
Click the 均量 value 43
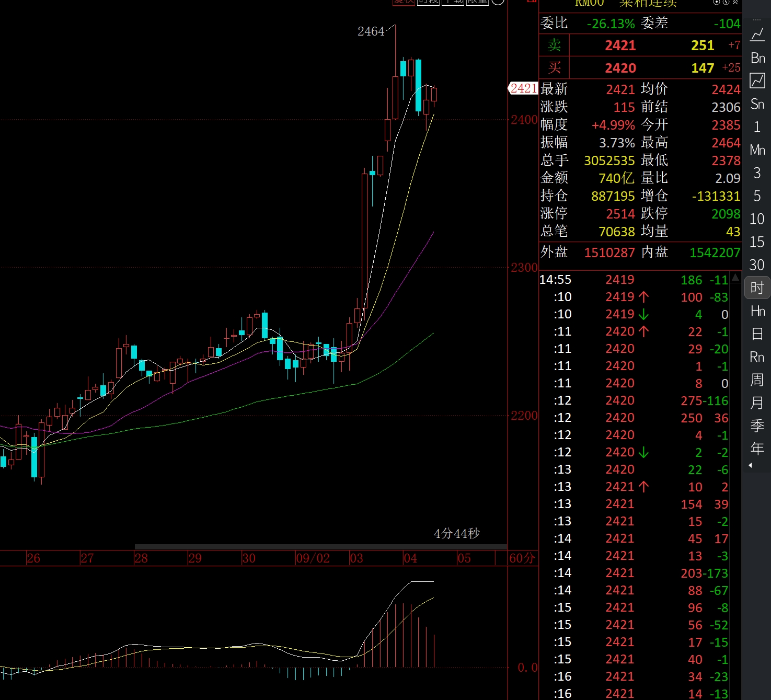(733, 231)
